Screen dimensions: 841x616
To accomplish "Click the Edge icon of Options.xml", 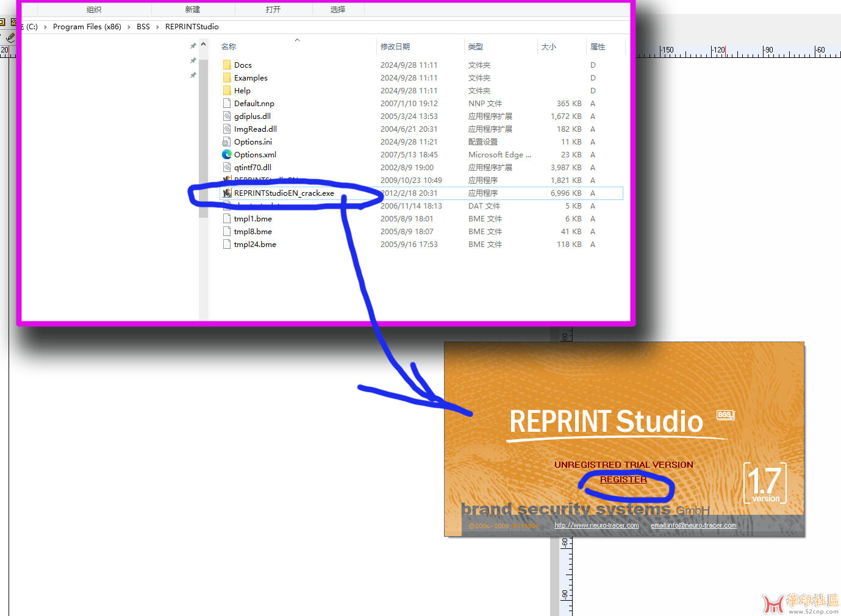I will click(x=227, y=154).
